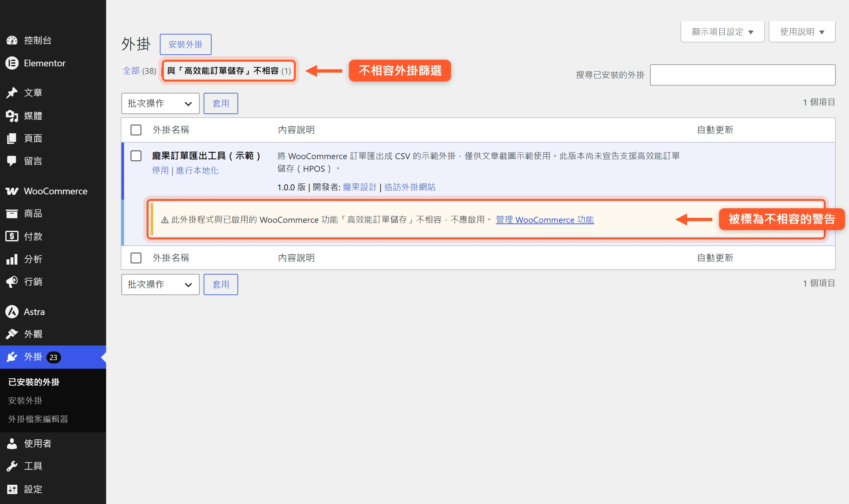Go to 已安裝的外掛 submenu
849x504 pixels.
pyautogui.click(x=34, y=382)
